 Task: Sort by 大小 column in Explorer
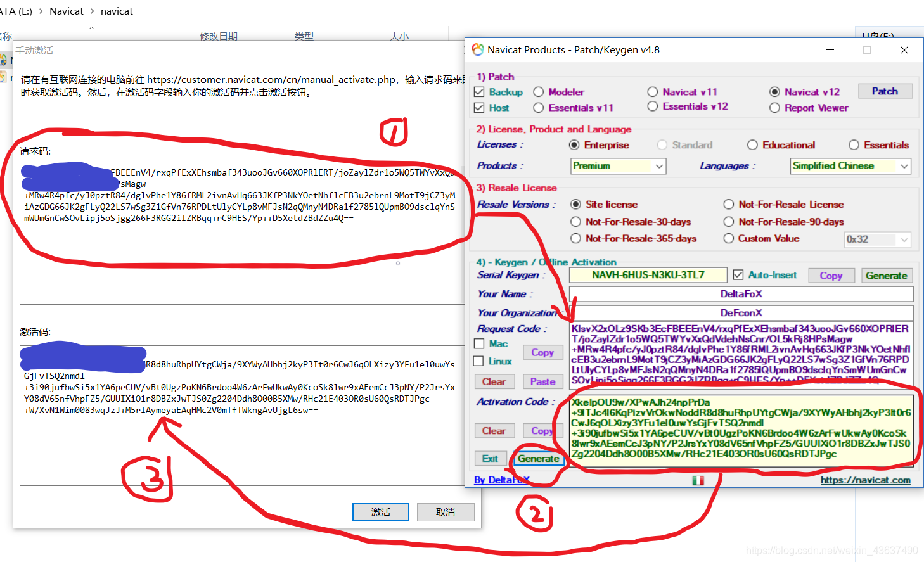(x=399, y=36)
